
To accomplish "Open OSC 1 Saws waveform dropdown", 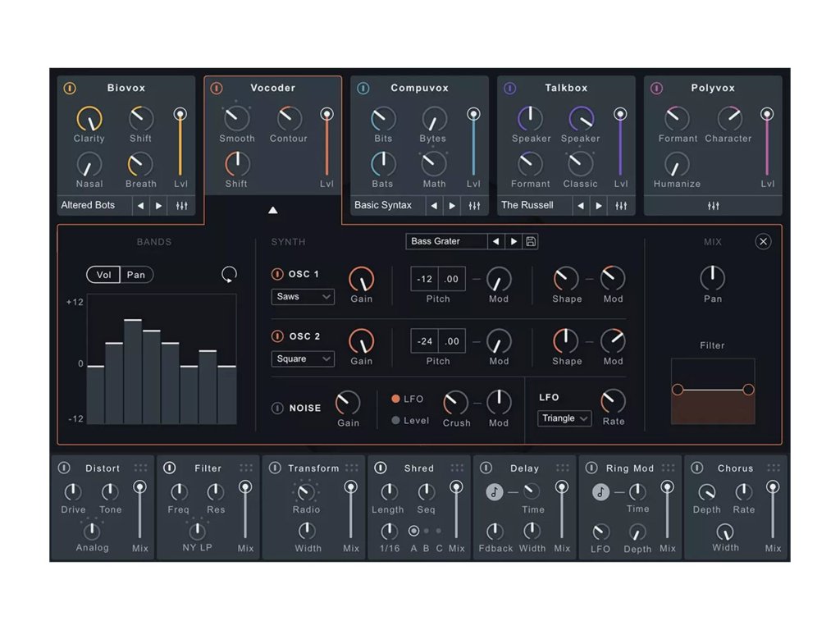I will coord(303,296).
